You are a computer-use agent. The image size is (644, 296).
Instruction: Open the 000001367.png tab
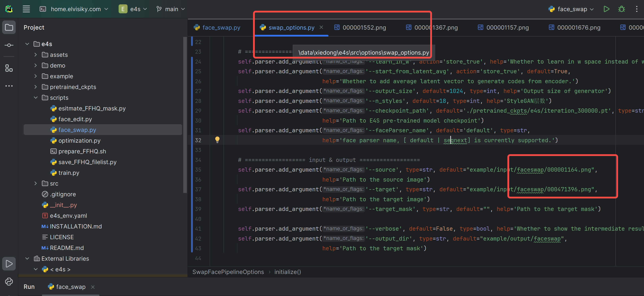(432, 28)
